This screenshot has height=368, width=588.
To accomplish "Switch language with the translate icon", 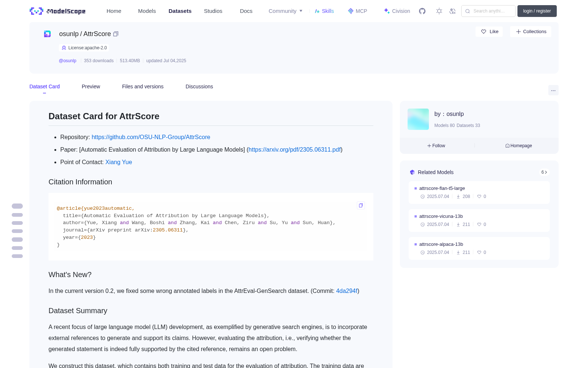I will 453,11.
